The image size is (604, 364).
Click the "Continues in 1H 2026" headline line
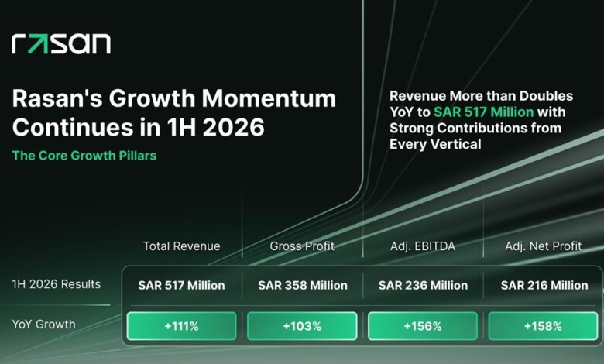tap(139, 127)
